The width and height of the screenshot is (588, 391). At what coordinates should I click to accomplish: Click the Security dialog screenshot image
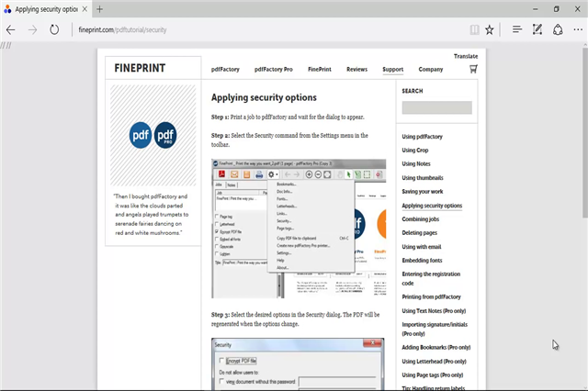[x=298, y=364]
